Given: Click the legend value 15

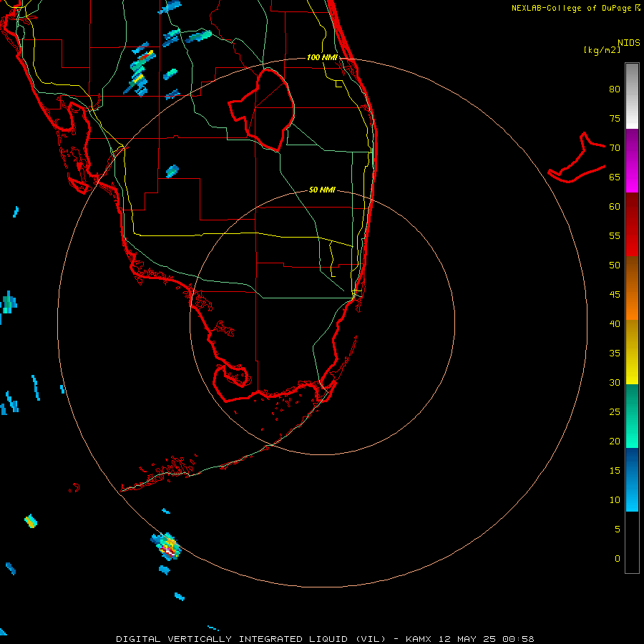Looking at the screenshot, I should tap(615, 470).
